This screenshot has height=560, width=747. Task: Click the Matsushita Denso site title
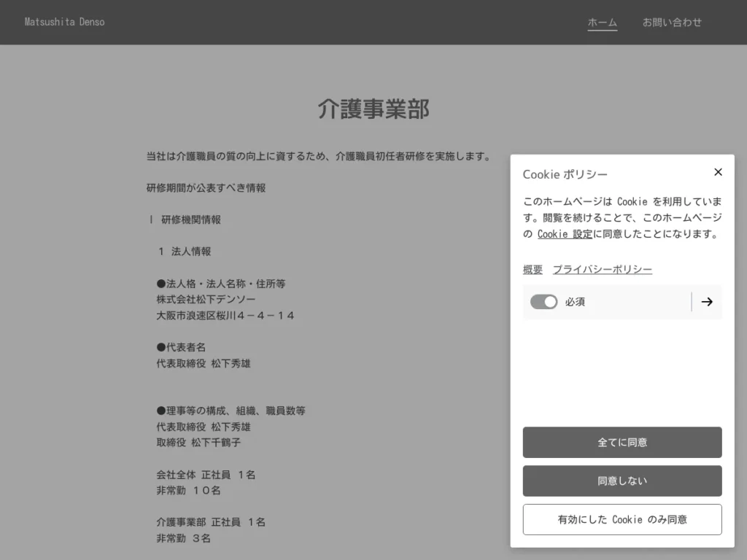[64, 22]
